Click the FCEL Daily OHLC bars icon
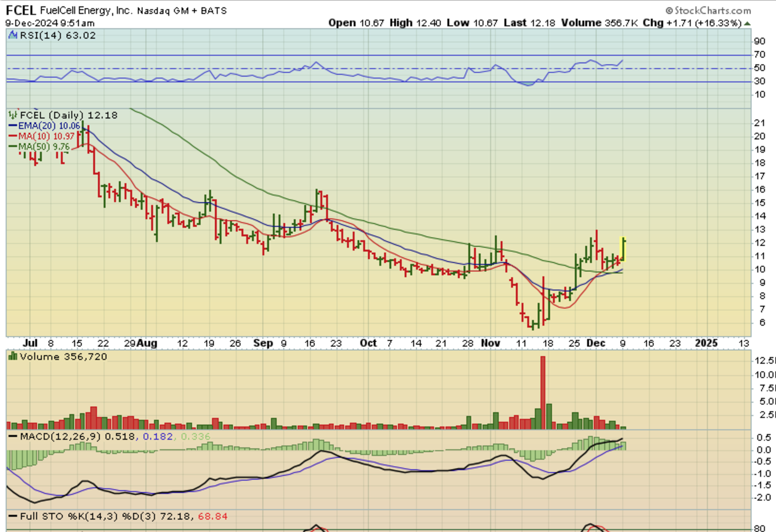Image resolution: width=776 pixels, height=532 pixels. [13, 115]
